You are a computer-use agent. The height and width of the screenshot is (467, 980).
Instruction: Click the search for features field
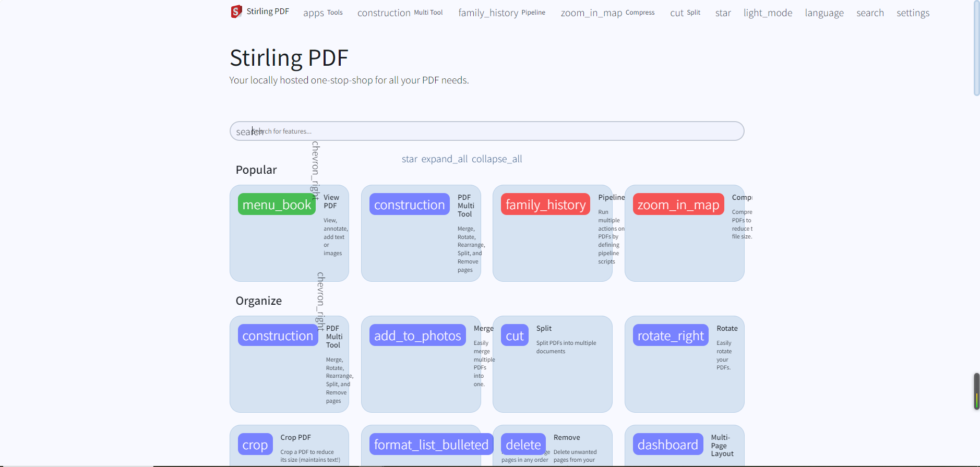[x=486, y=131]
